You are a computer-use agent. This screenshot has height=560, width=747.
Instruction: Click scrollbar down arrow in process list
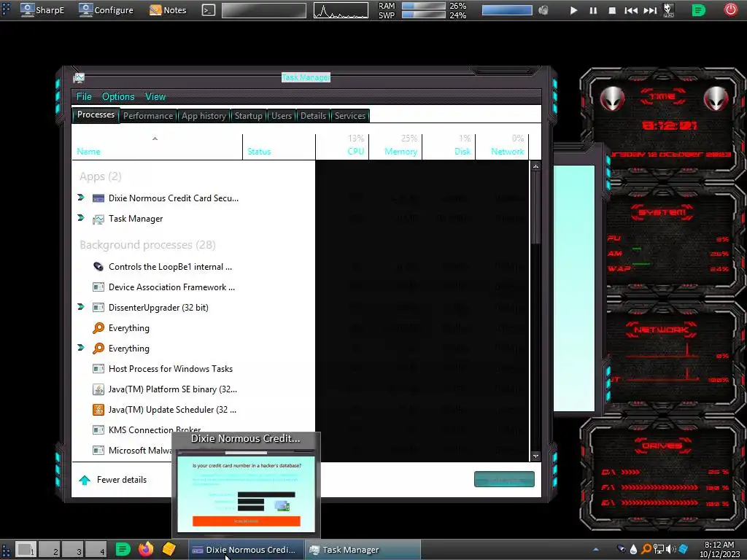535,456
